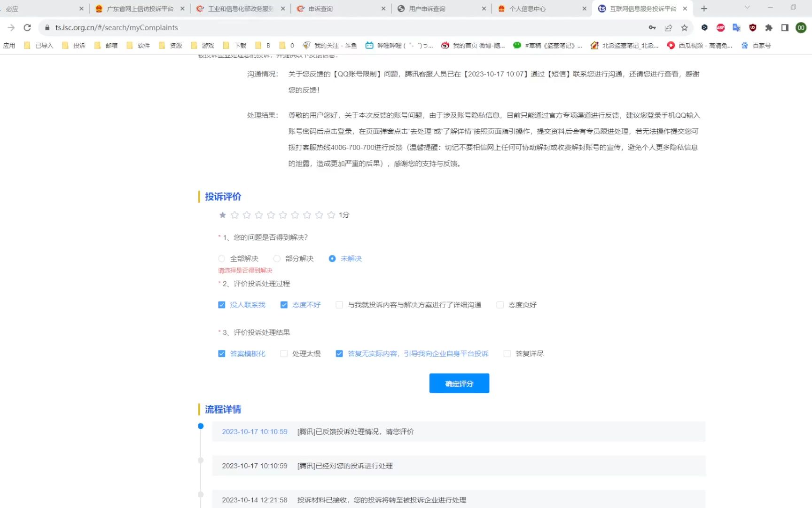Viewport: 812px width, 508px height.
Task: Switch to 工业和信息化部政务服务 tab
Action: 241,8
